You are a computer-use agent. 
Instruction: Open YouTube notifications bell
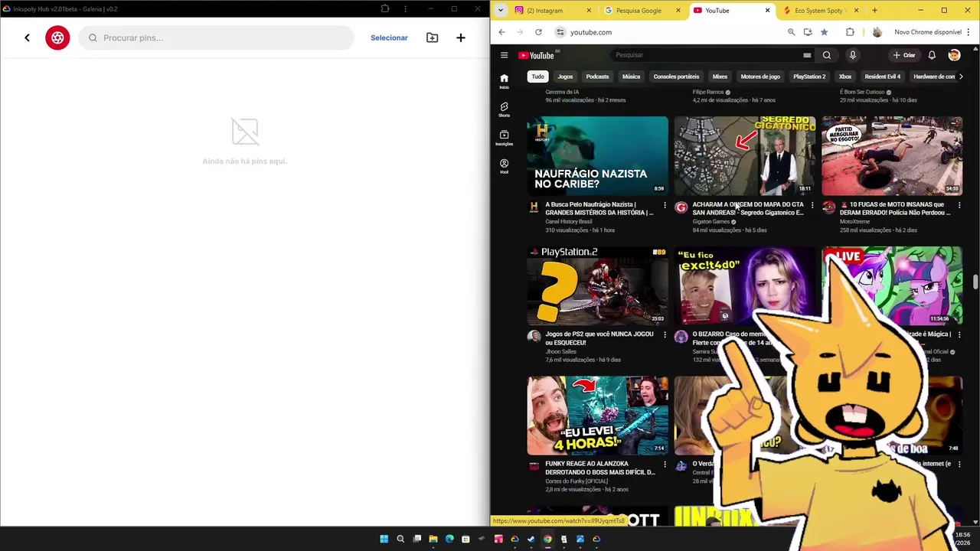coord(932,55)
